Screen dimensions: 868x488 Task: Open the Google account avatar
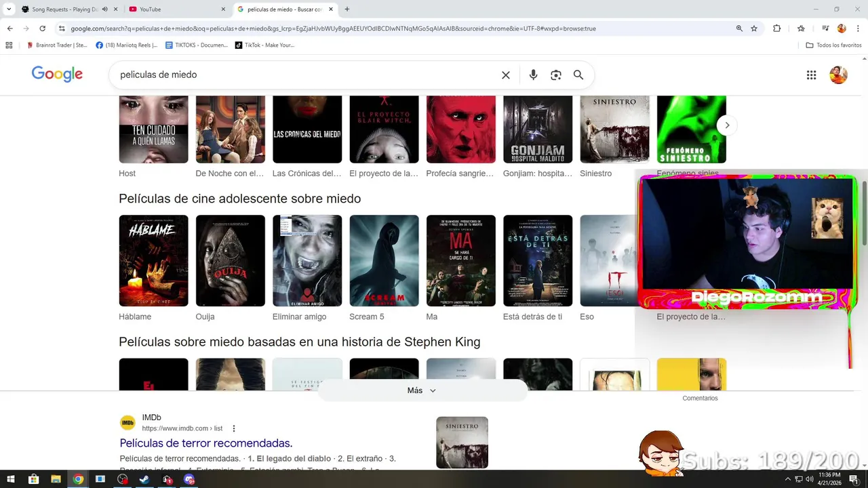click(839, 75)
